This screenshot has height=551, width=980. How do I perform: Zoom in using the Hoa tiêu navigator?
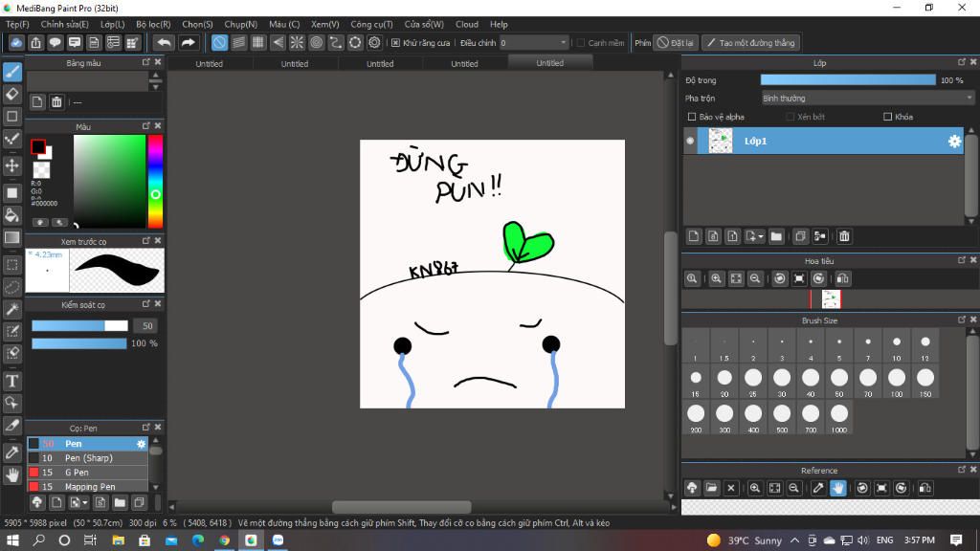pos(716,278)
